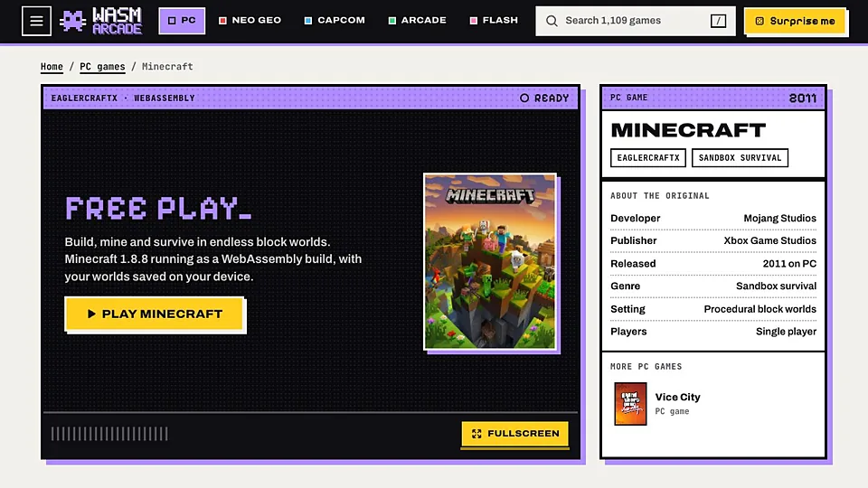Click the Single player value
The height and width of the screenshot is (488, 868).
click(x=786, y=332)
